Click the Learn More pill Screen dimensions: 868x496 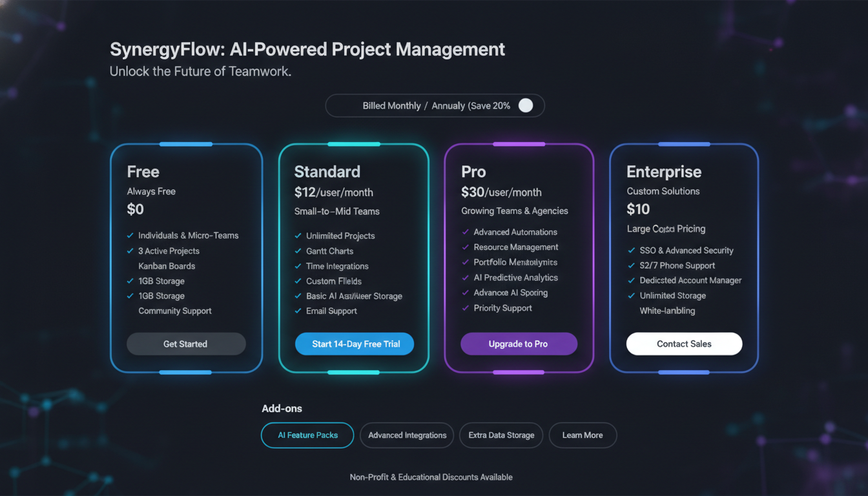pos(583,435)
